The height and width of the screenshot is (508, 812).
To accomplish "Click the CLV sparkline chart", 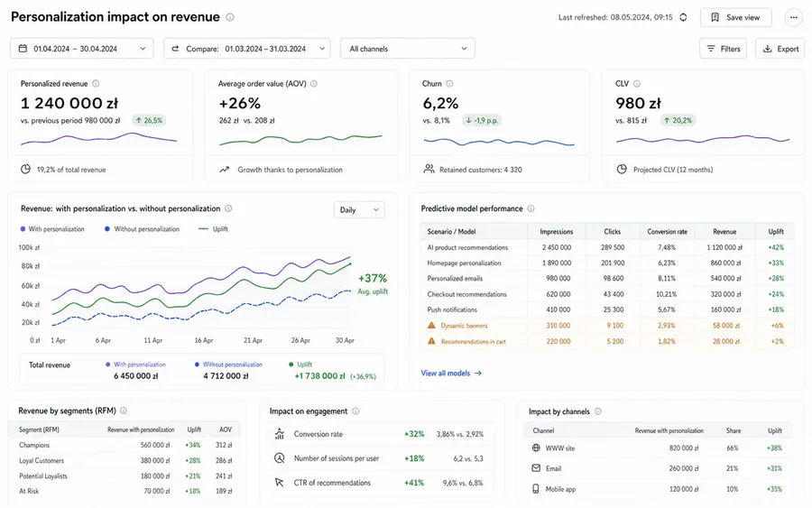I will coord(703,139).
